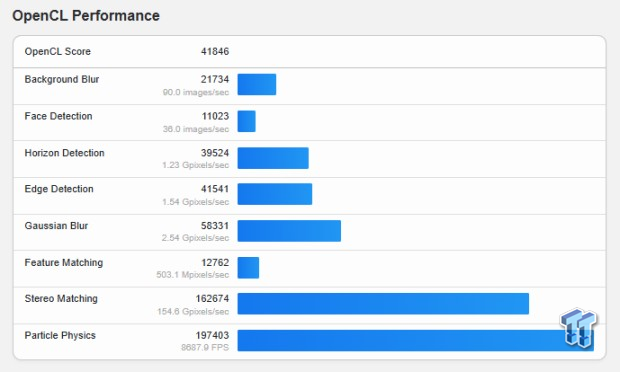The height and width of the screenshot is (372, 620).
Task: Click the Horizon Detection score 39524
Action: point(215,153)
